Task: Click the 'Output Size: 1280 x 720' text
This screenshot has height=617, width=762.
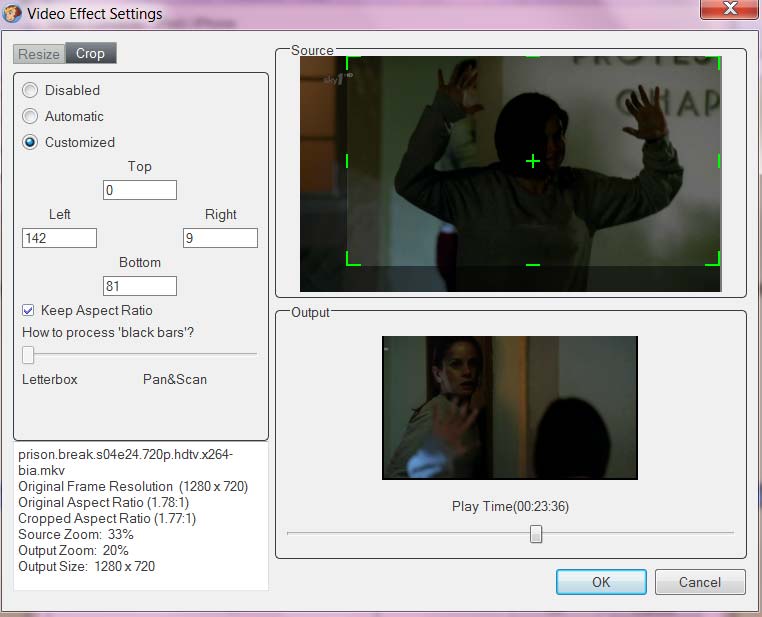Action: coord(87,566)
